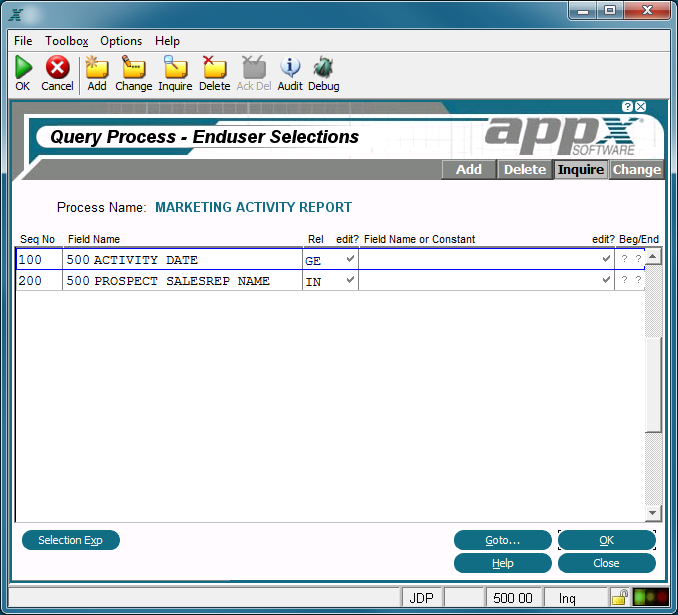This screenshot has width=678, height=615.
Task: Open the Options menu
Action: click(121, 41)
